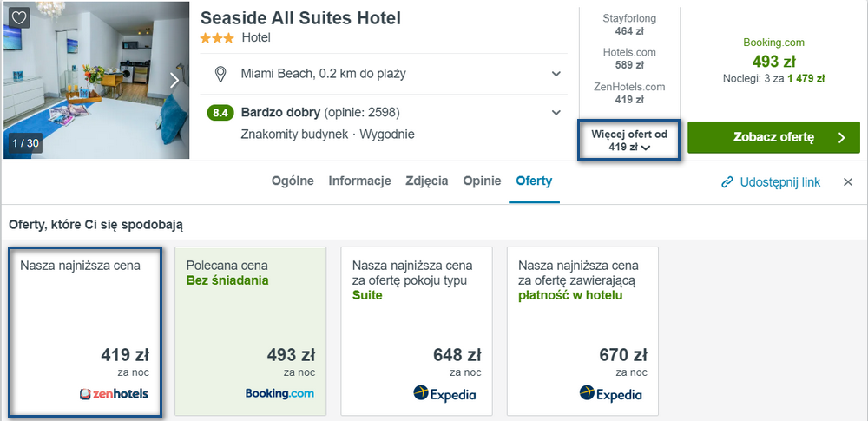Click the heart favorite icon on photo

(x=19, y=17)
